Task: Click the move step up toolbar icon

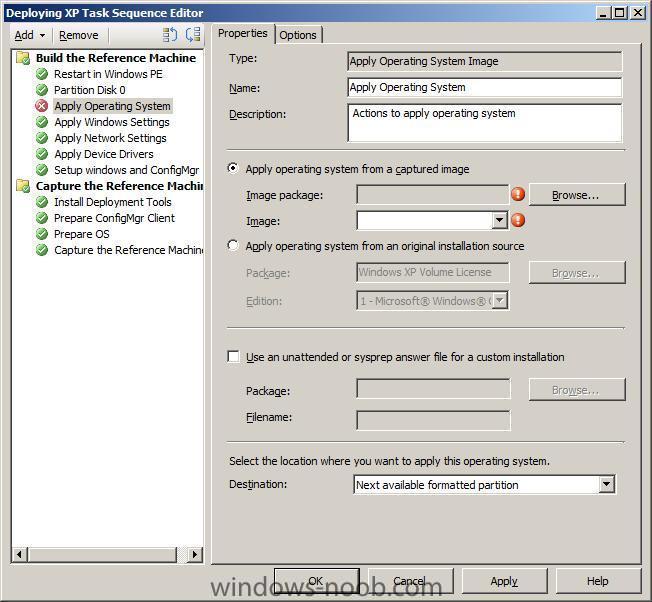Action: click(x=170, y=35)
